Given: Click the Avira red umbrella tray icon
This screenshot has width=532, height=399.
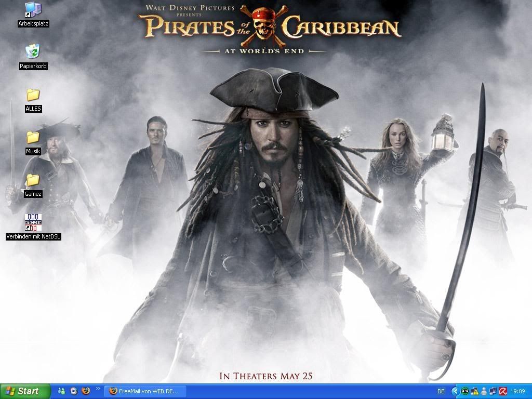Looking at the screenshot, I should [502, 391].
